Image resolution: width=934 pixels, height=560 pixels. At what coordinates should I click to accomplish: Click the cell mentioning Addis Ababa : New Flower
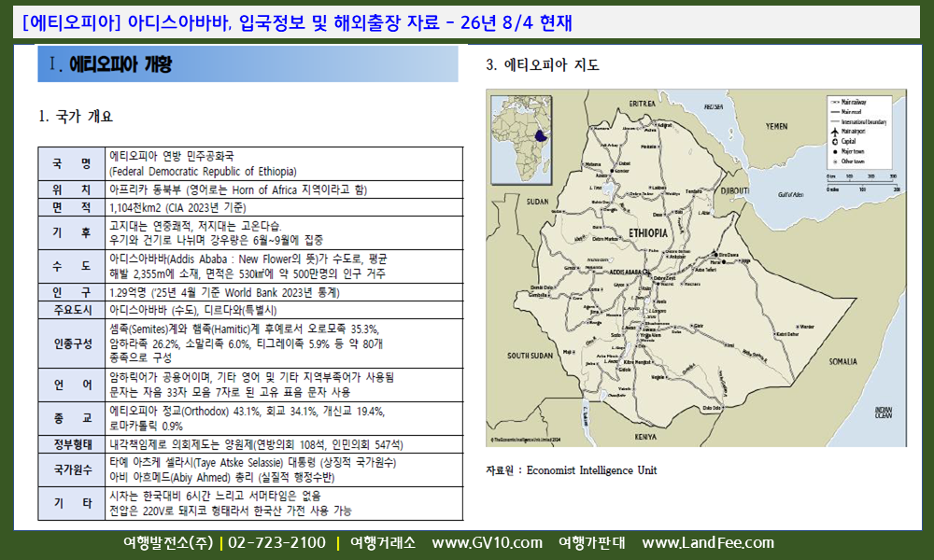[284, 267]
